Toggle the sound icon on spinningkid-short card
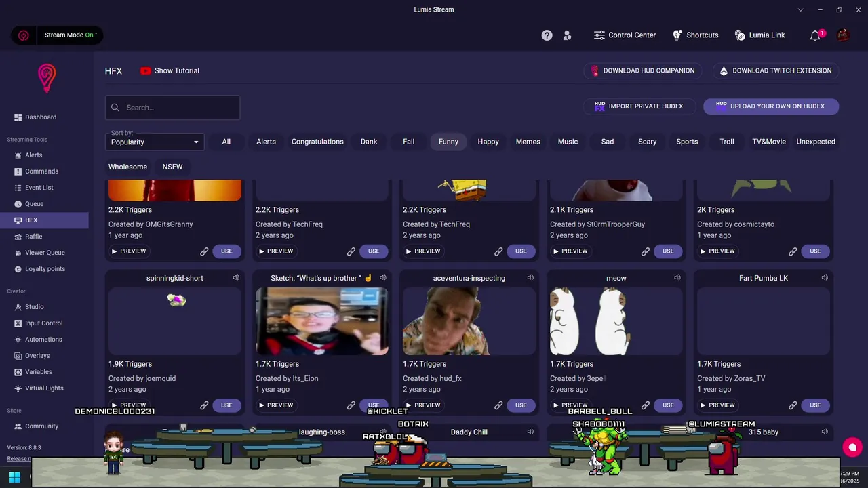Screen dimensions: 868x488 [x=236, y=278]
